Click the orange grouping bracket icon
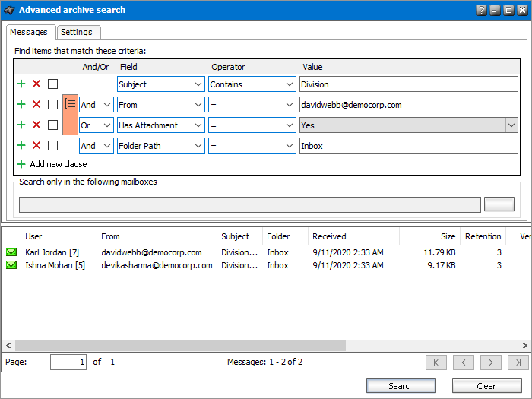This screenshot has width=532, height=399. click(70, 104)
